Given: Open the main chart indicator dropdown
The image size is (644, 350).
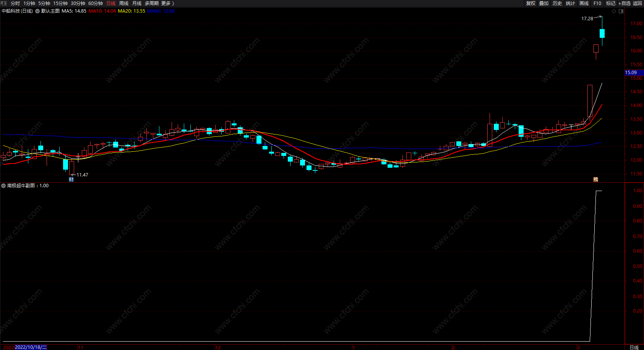Looking at the screenshot, I should click(x=37, y=11).
